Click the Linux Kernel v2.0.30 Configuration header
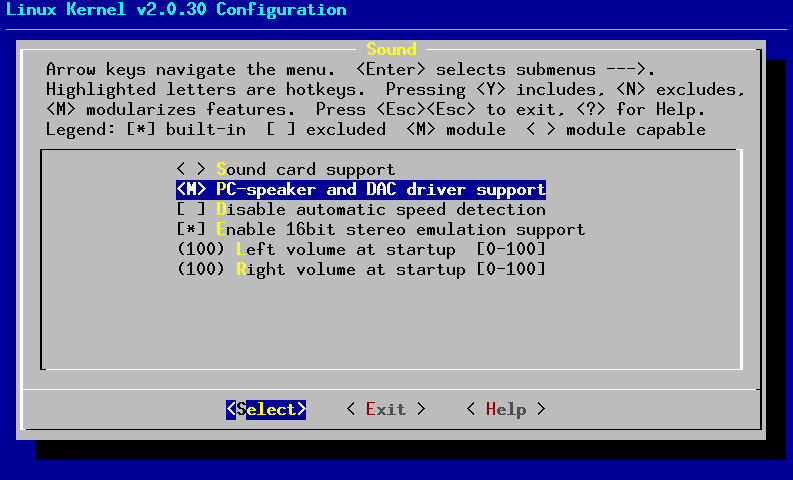 click(174, 10)
